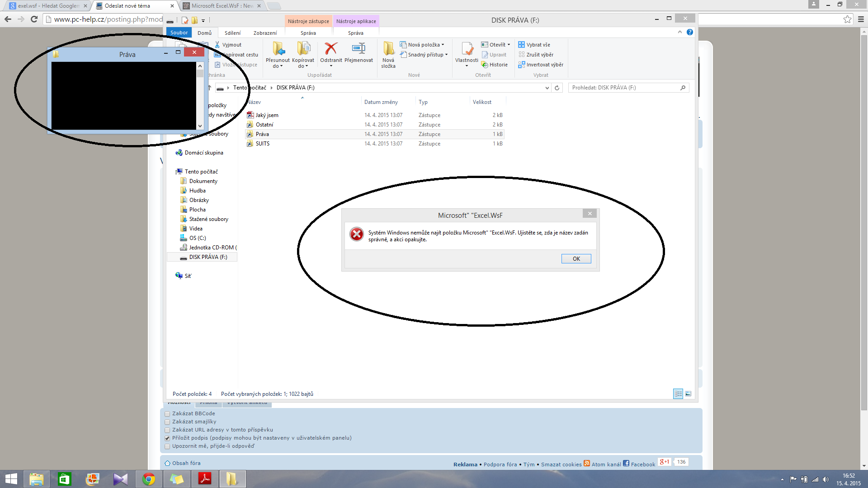This screenshot has height=488, width=868.
Task: Expand the address bar history dropdown arrow
Action: 547,88
